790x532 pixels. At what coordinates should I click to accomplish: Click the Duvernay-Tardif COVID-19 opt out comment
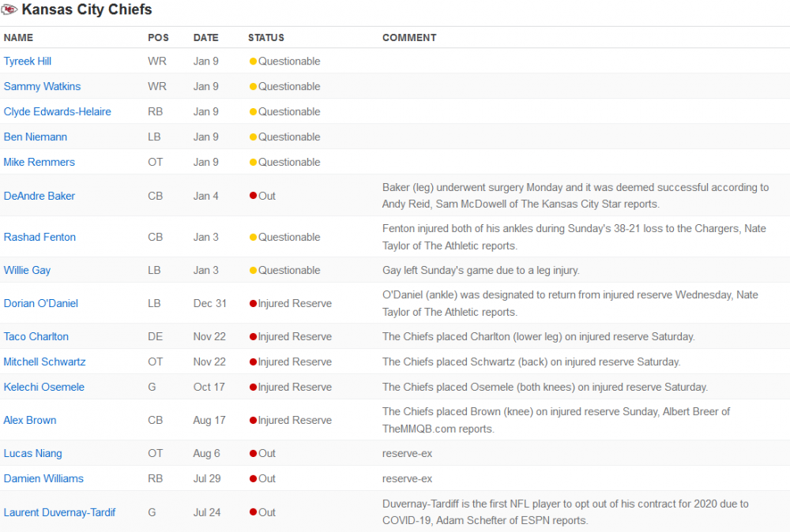566,512
